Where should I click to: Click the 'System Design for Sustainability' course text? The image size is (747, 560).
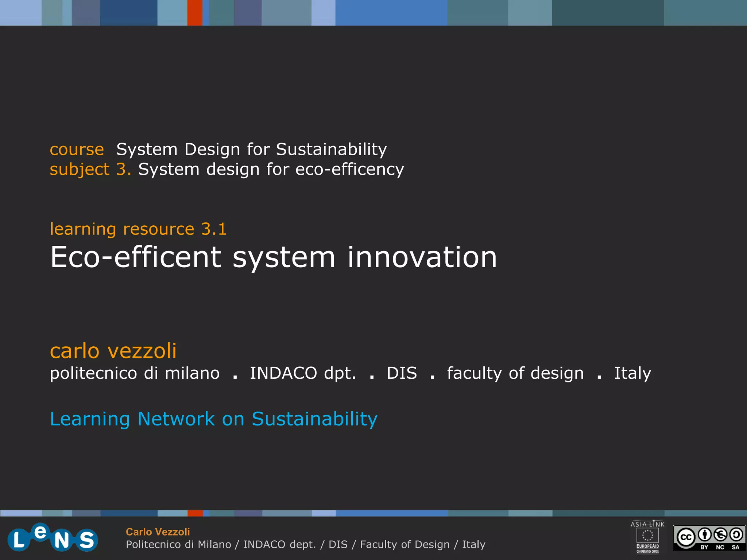coord(251,149)
